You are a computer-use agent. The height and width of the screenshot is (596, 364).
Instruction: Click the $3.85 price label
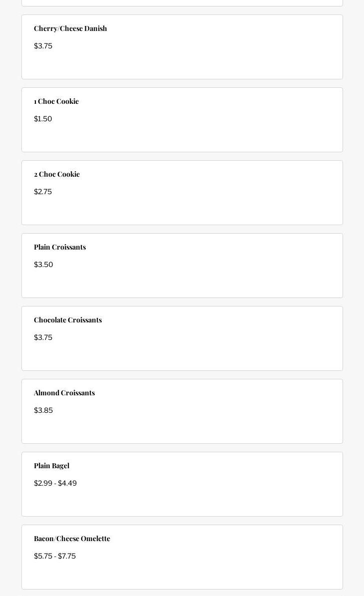pos(43,410)
